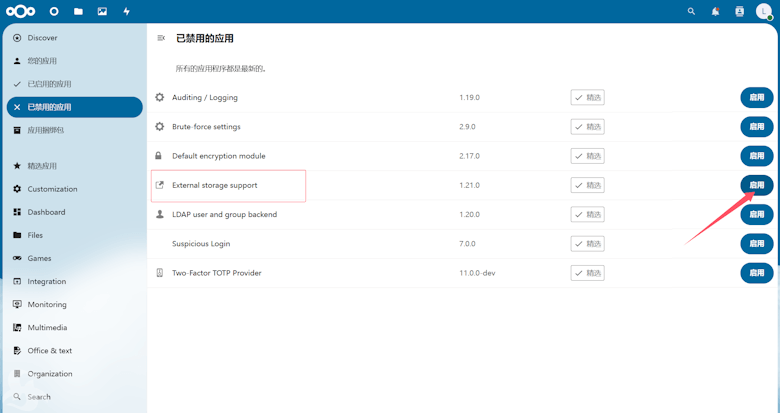The height and width of the screenshot is (413, 780).
Task: Go to 已启用的应用 category
Action: tap(49, 84)
